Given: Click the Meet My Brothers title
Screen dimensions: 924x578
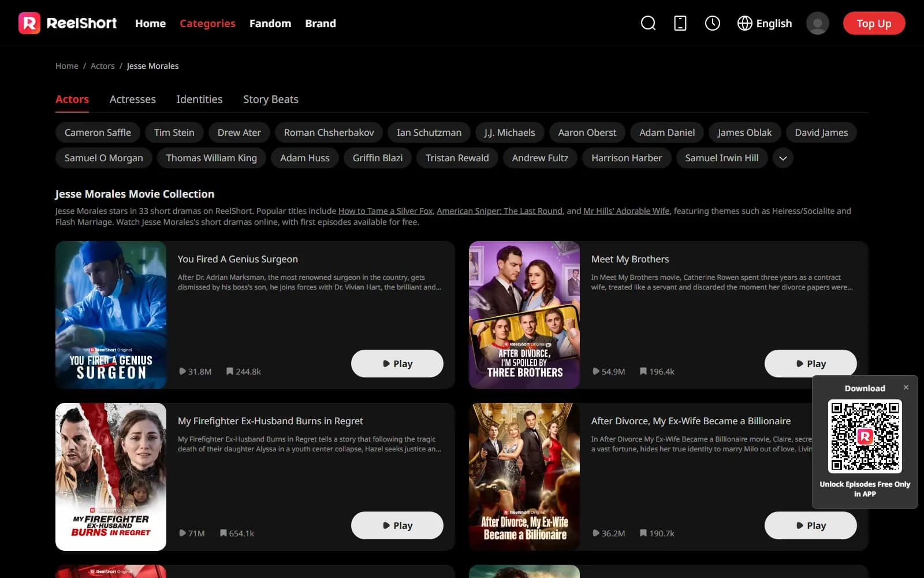Looking at the screenshot, I should tap(630, 259).
